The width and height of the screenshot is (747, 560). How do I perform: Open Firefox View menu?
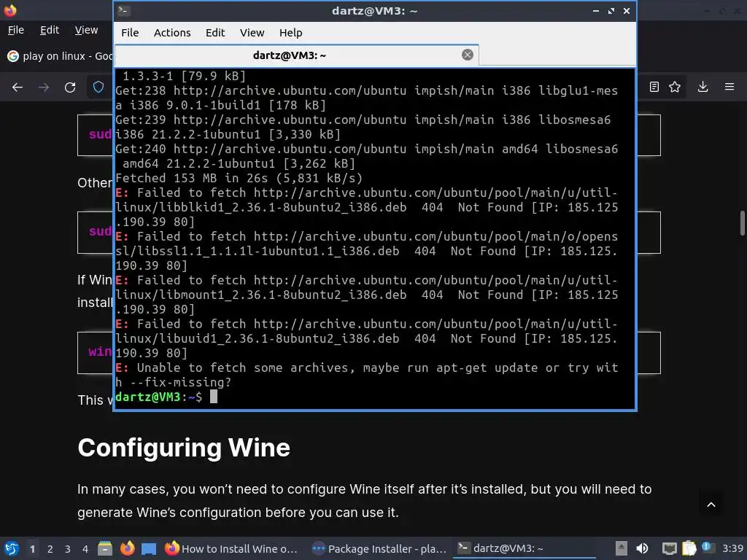click(86, 30)
